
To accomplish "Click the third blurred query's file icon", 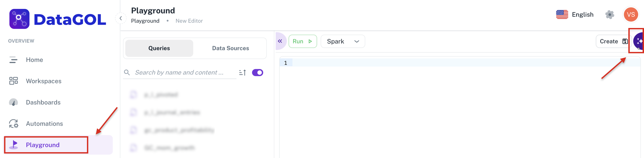I will click(x=133, y=130).
